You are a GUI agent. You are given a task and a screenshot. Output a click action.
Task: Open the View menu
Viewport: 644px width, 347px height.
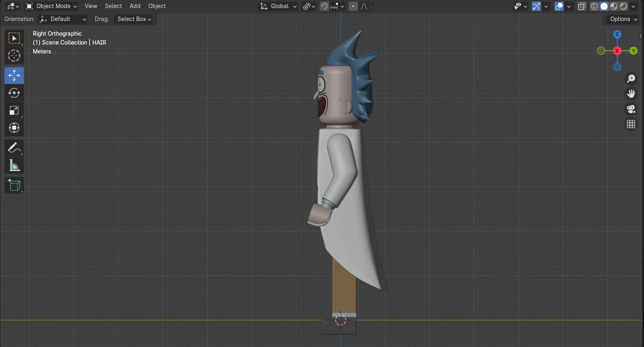[91, 6]
